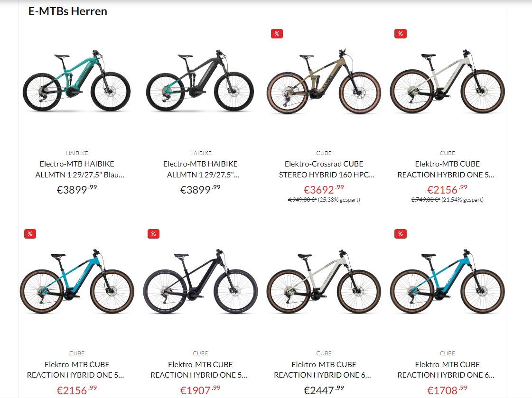The width and height of the screenshot is (532, 398).
Task: Open the light grey €2447 CUBE bike image
Action: click(x=324, y=281)
